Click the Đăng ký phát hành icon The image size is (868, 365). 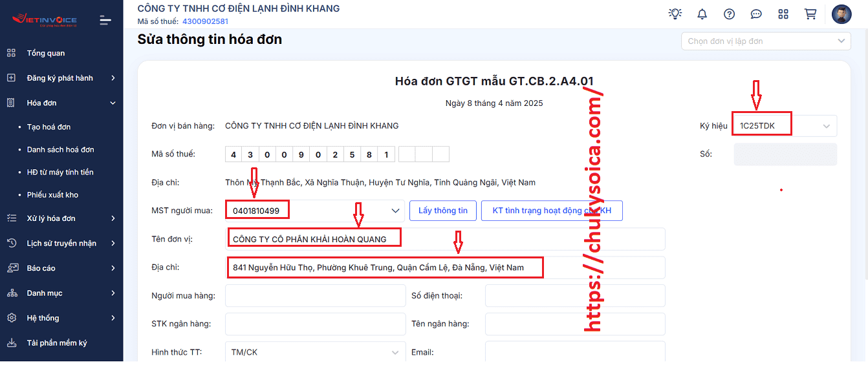pos(11,78)
